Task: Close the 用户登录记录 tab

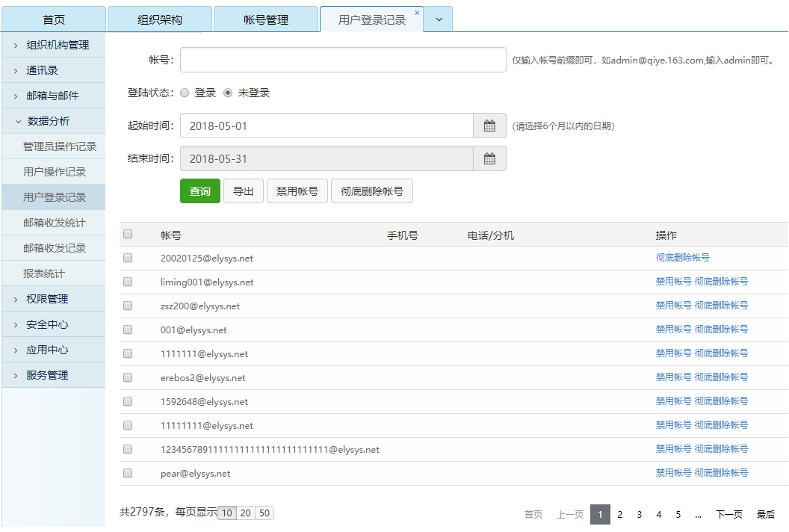Action: 417,13
